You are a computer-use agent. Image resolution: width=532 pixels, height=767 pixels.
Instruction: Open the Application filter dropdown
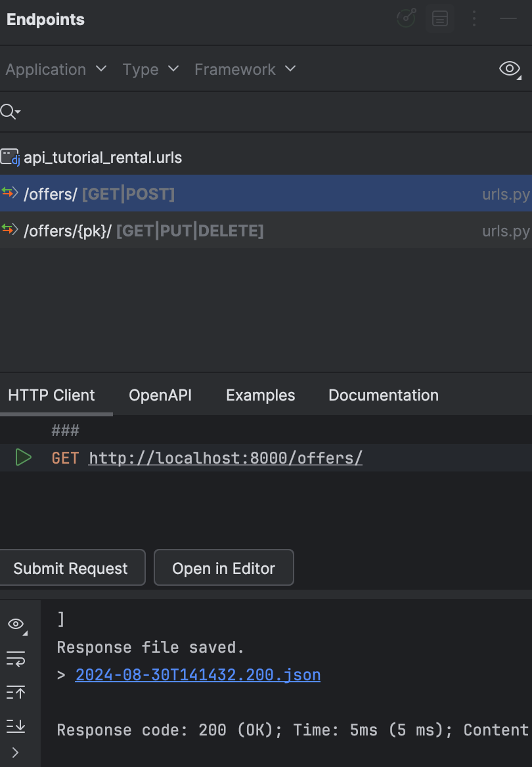[x=55, y=69]
